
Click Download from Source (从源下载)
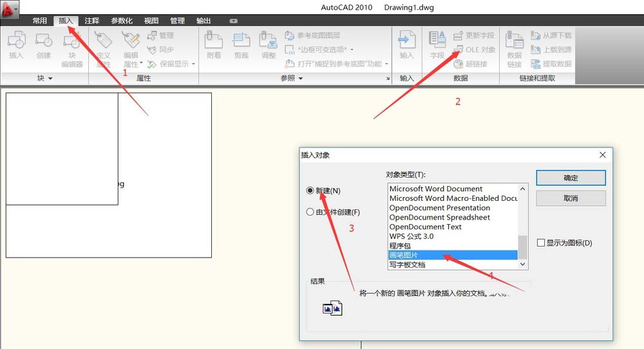(x=551, y=35)
